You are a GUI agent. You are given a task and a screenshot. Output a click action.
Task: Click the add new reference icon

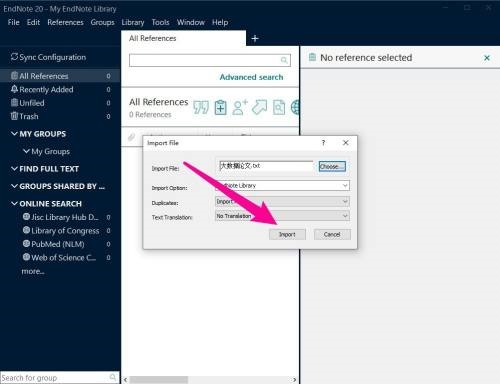pyautogui.click(x=220, y=107)
